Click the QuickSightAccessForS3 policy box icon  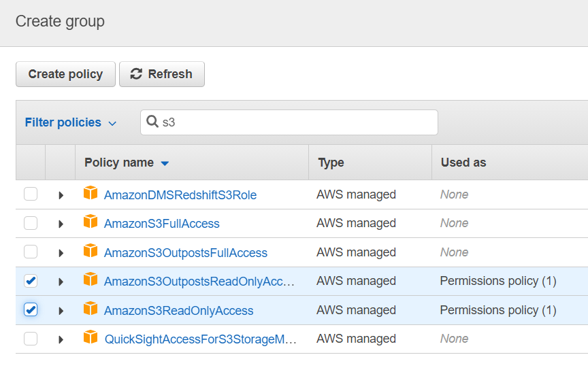click(91, 338)
